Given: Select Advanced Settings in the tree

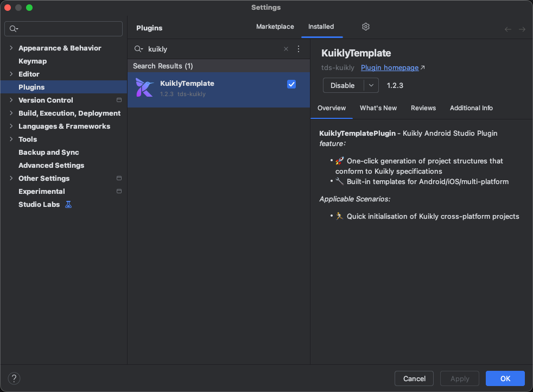Looking at the screenshot, I should [x=52, y=165].
